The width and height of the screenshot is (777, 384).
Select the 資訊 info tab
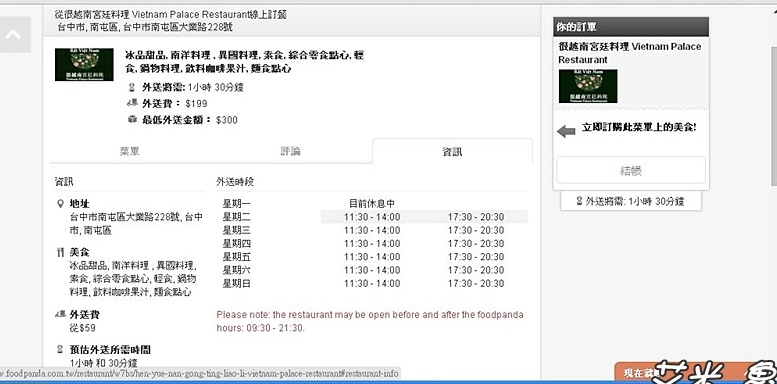pos(452,151)
